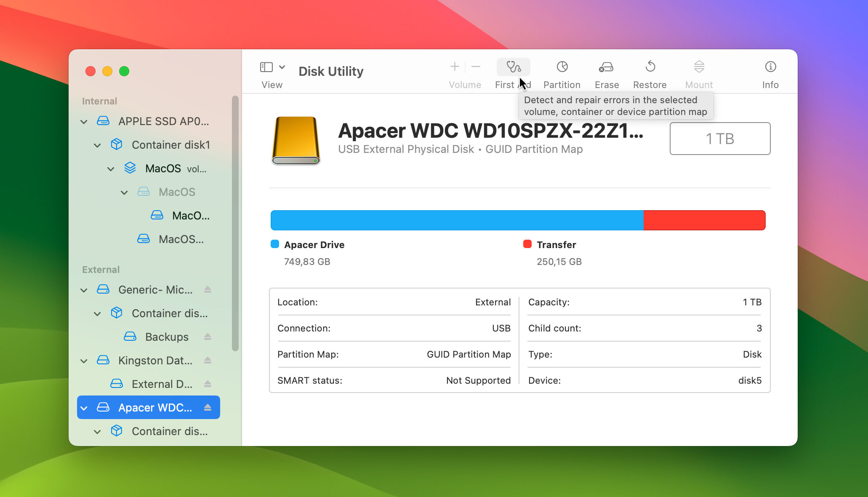Open the Info panel icon
The image size is (868, 497).
click(x=770, y=67)
